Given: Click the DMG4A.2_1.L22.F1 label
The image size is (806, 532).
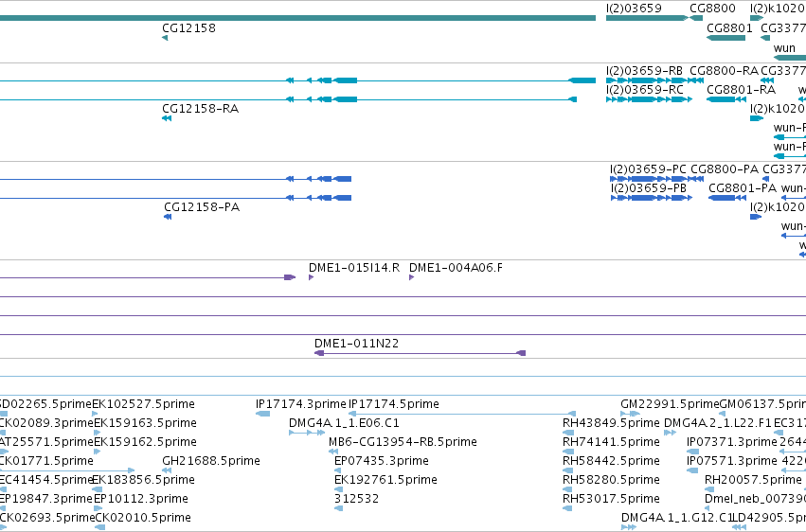Looking at the screenshot, I should click(718, 423).
